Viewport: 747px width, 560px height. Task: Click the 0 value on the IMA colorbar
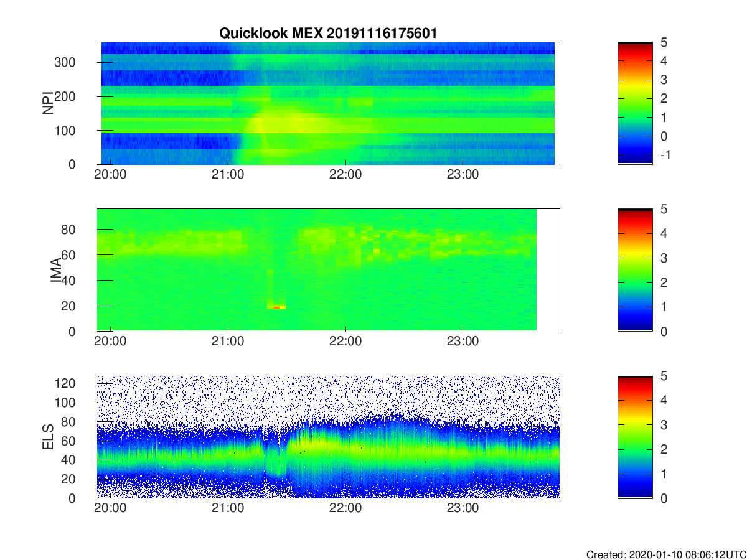pyautogui.click(x=664, y=331)
